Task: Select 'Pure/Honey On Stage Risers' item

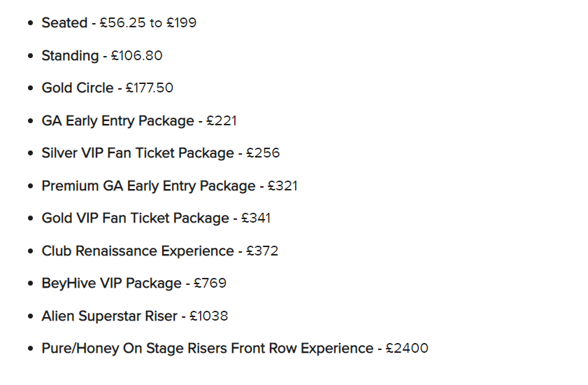Action: pos(235,349)
